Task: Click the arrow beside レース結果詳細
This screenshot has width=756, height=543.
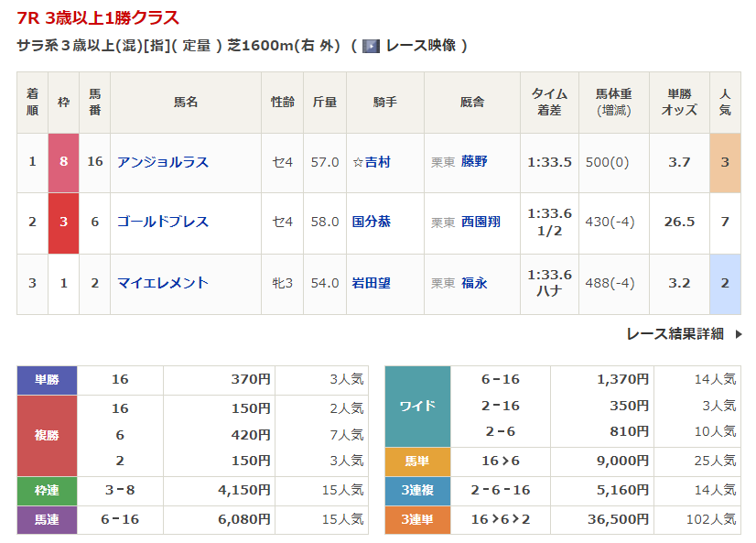Action: coord(739,334)
